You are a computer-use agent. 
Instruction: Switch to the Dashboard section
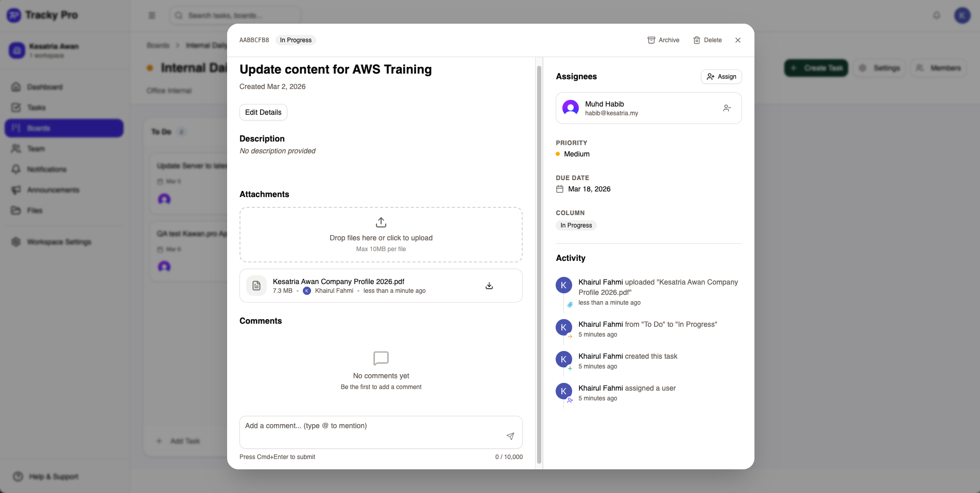(45, 86)
